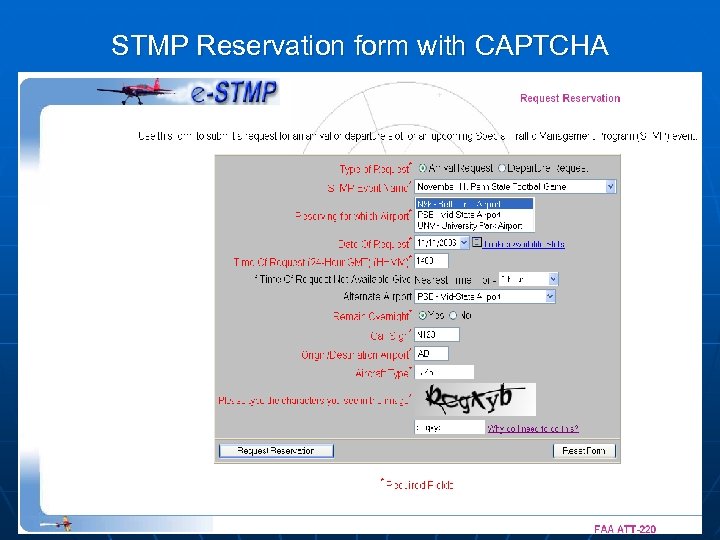720x540 pixels.
Task: Click the Origin/Destination Airport input field
Action: click(x=432, y=354)
